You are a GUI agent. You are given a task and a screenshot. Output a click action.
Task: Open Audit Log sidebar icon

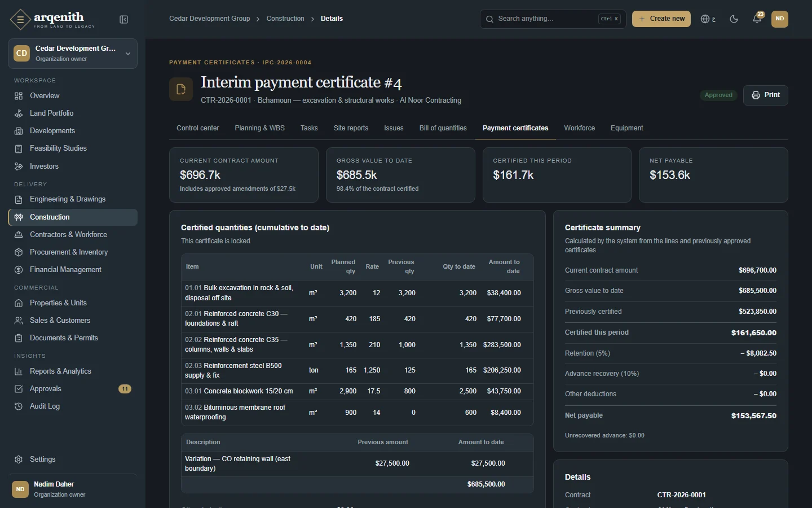point(19,406)
